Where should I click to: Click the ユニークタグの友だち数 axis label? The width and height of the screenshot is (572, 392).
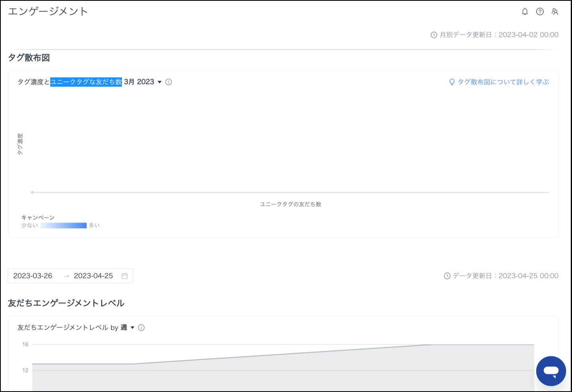pos(290,204)
